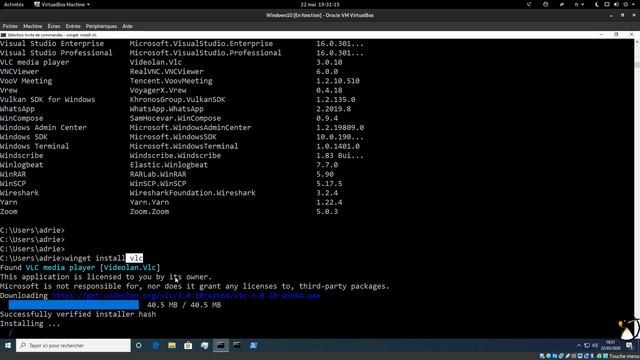640x360 pixels.
Task: Open the Écran menu in VirtualBox
Action: (x=54, y=26)
